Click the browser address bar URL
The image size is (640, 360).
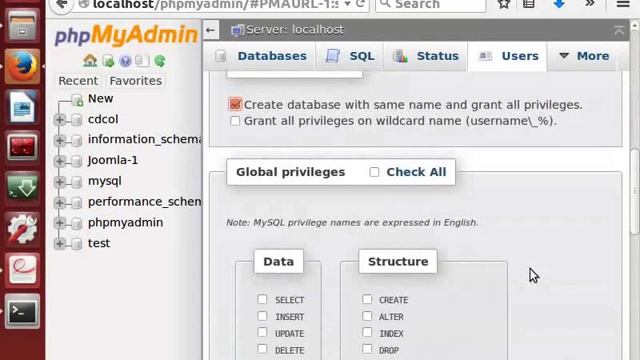tap(216, 4)
